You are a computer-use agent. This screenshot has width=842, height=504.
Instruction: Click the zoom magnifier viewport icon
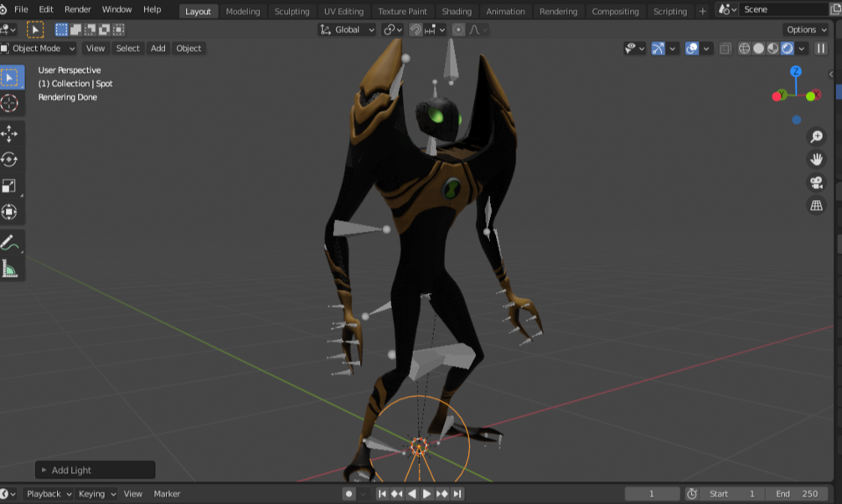816,136
